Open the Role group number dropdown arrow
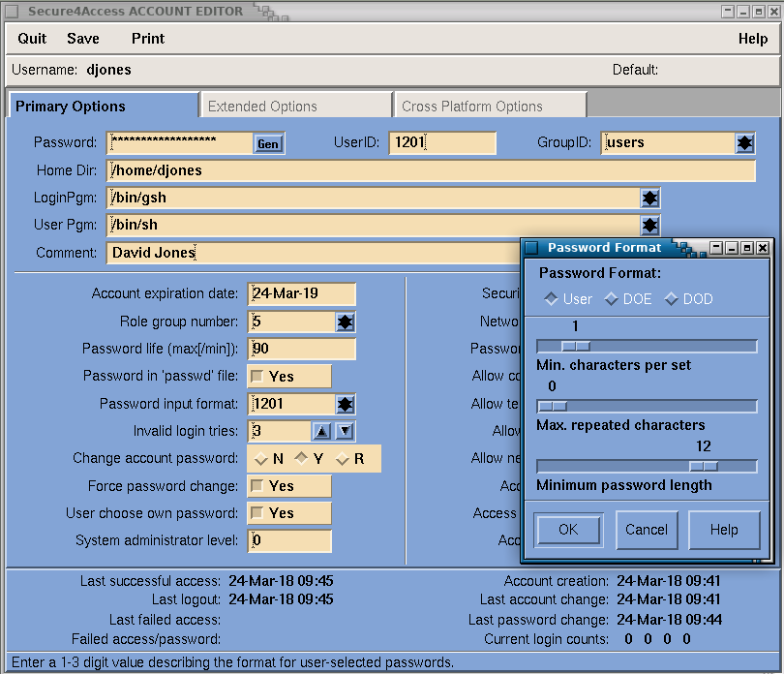The image size is (784, 674). [345, 322]
